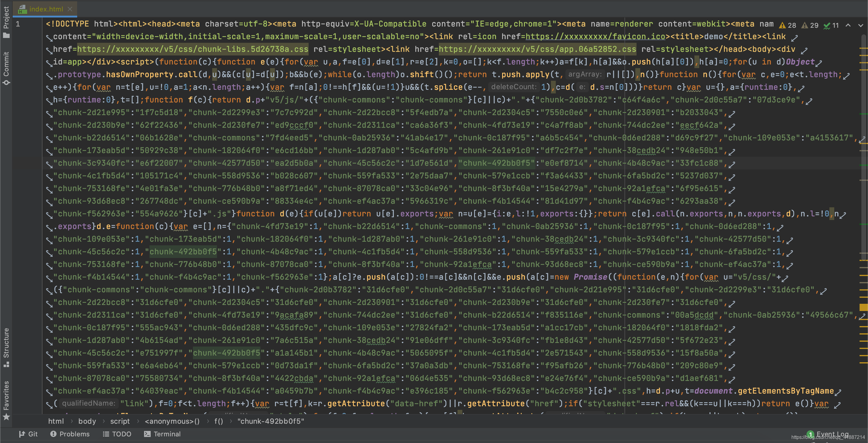Open the Git tool window
Viewport: 868px width, 443px height.
click(x=29, y=434)
